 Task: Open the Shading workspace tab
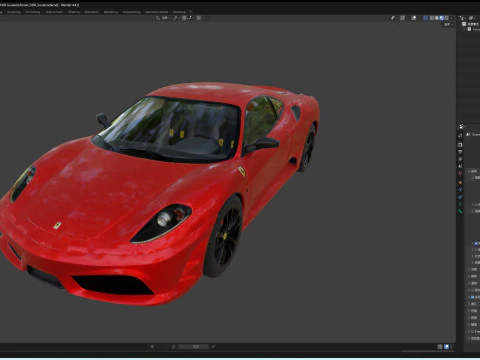pyautogui.click(x=74, y=12)
